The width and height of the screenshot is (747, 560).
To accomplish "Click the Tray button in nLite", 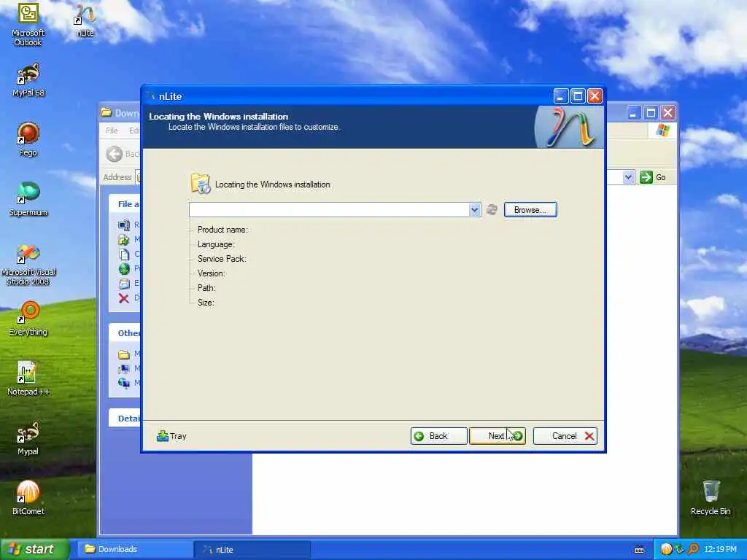I will 171,436.
